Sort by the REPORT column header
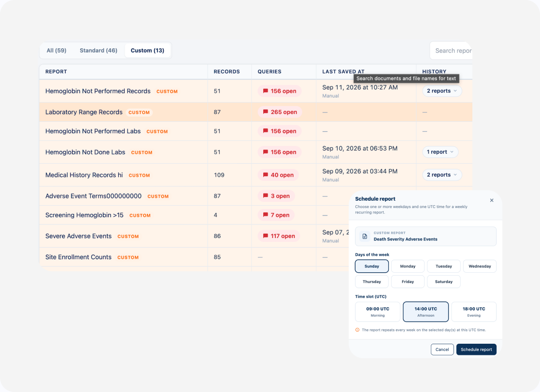The width and height of the screenshot is (540, 392). point(56,71)
